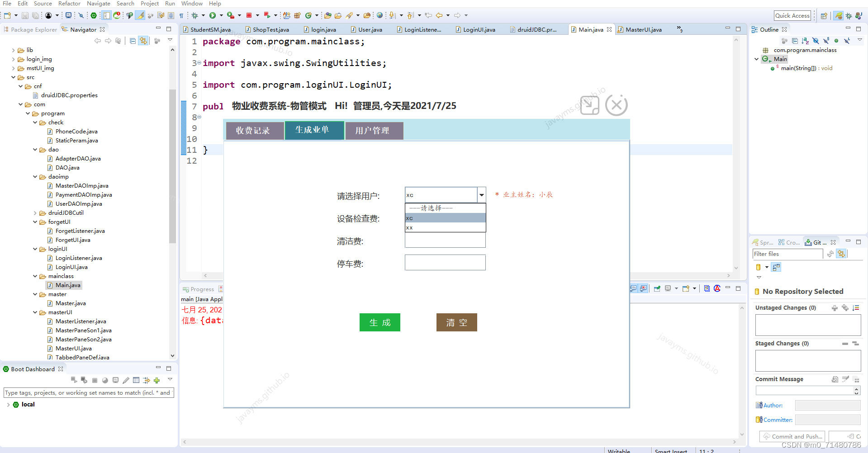Click Commit and Push button
Viewport: 868px width, 453px height.
792,436
